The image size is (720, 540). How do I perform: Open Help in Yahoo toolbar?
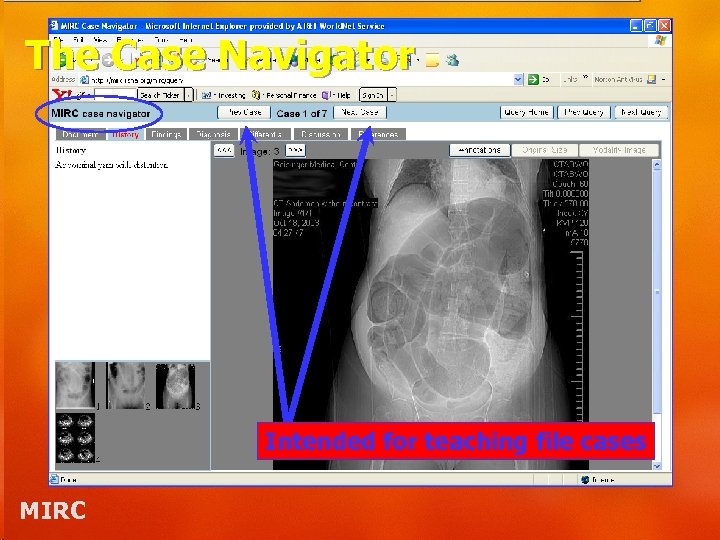point(337,95)
